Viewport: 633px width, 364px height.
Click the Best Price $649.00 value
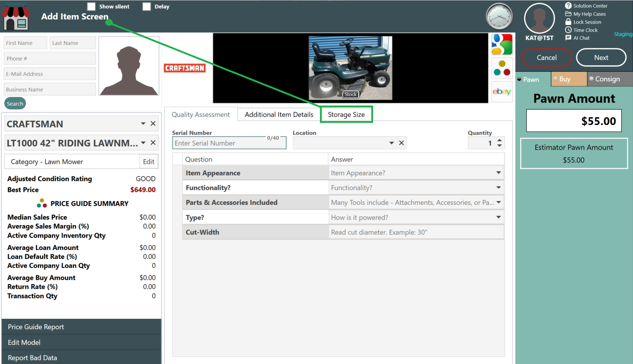pos(143,190)
